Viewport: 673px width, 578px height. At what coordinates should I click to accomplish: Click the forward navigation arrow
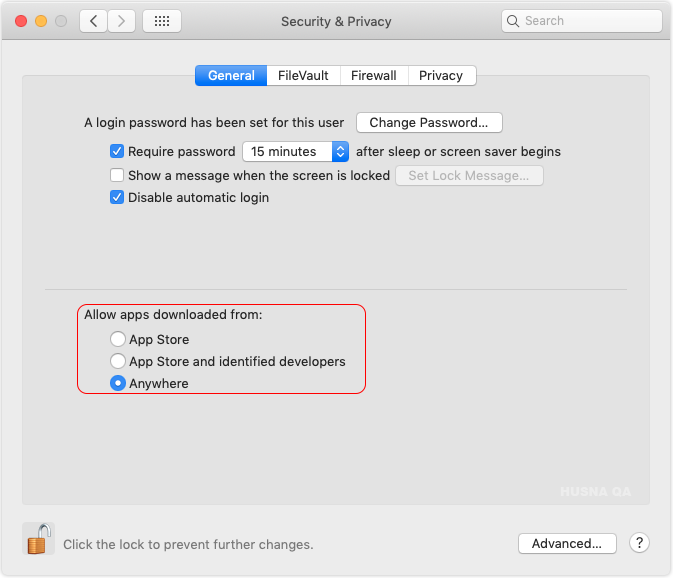[x=121, y=21]
